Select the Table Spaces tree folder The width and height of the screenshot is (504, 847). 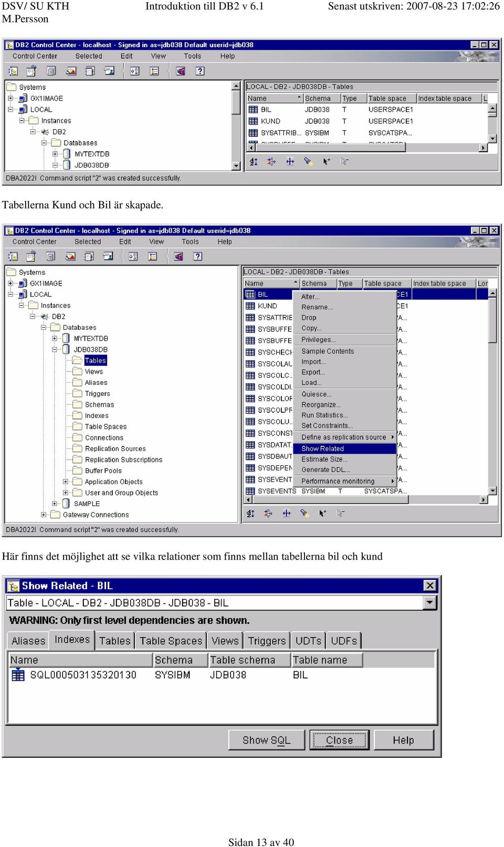[106, 426]
